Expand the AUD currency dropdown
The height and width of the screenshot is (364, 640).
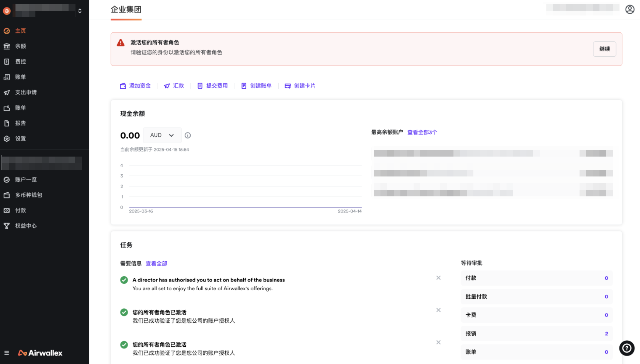tap(162, 135)
